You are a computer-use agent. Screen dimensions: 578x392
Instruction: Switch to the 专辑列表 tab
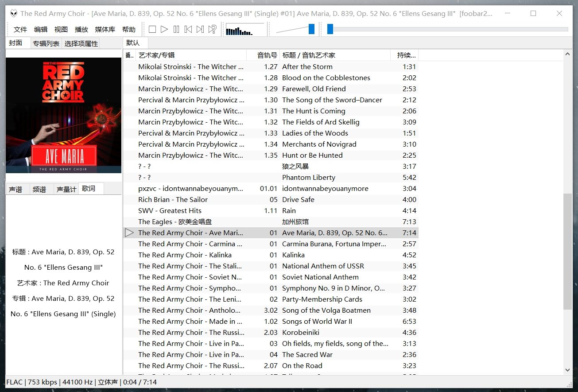[x=46, y=43]
